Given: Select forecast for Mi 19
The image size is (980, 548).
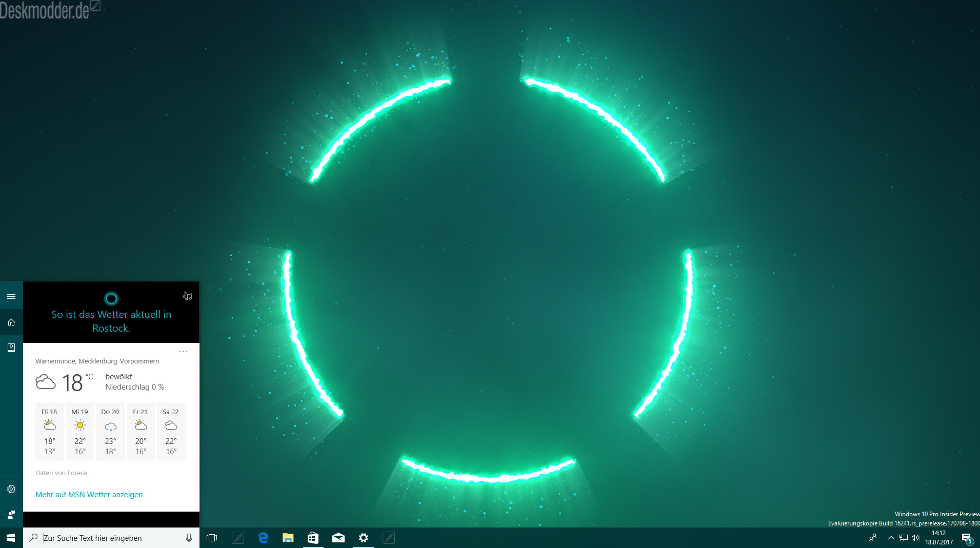Looking at the screenshot, I should point(80,431).
